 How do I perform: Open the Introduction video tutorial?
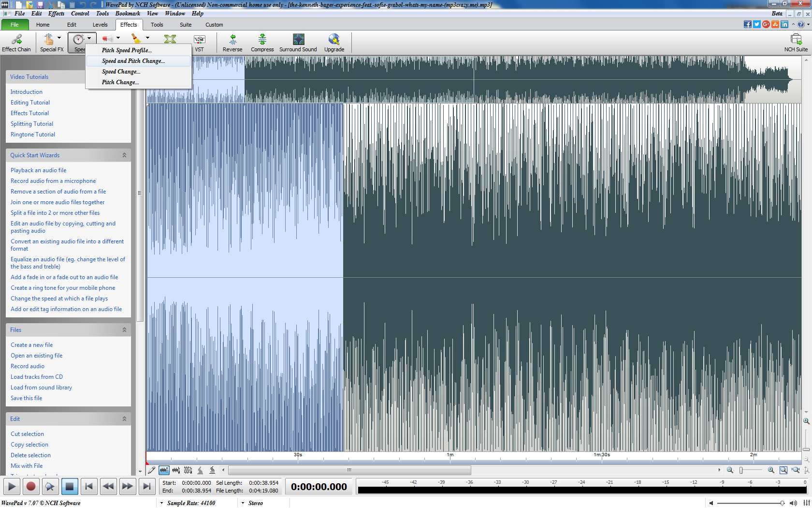(x=27, y=92)
